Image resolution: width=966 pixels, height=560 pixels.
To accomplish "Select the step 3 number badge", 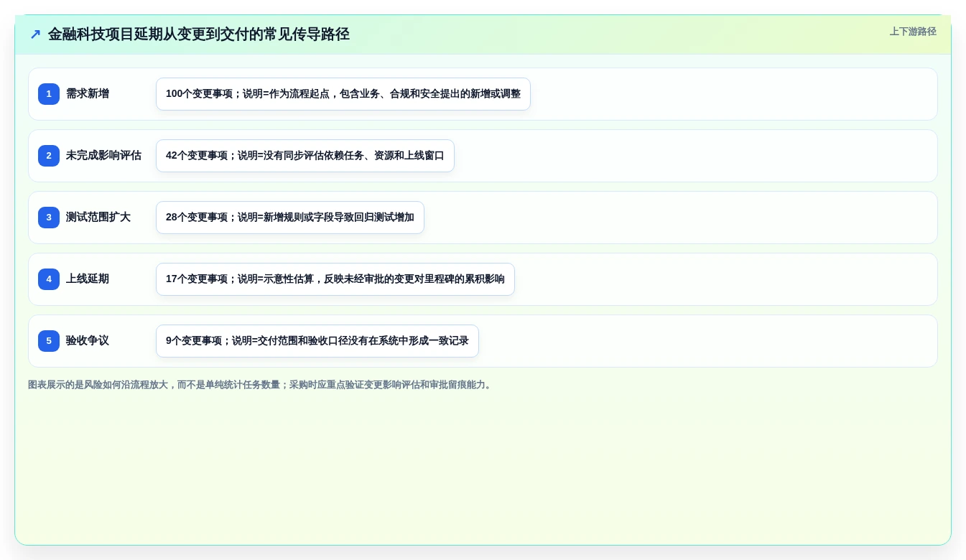I will [x=49, y=218].
